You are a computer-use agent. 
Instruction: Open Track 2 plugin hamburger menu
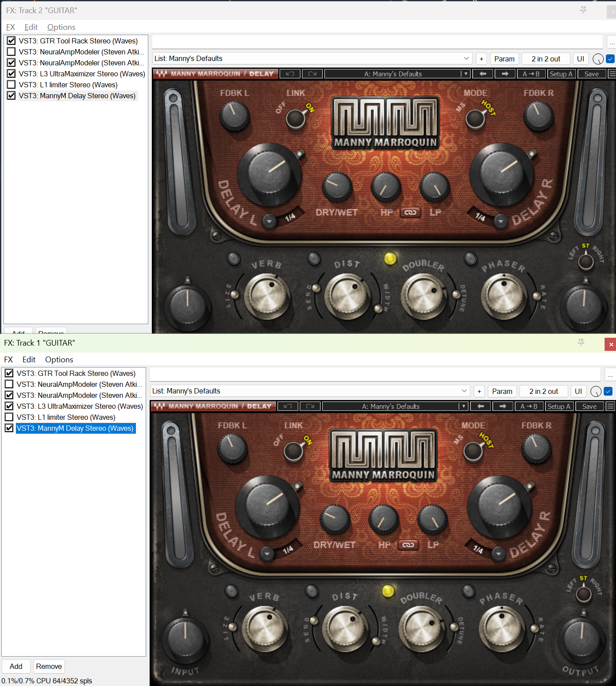(612, 74)
